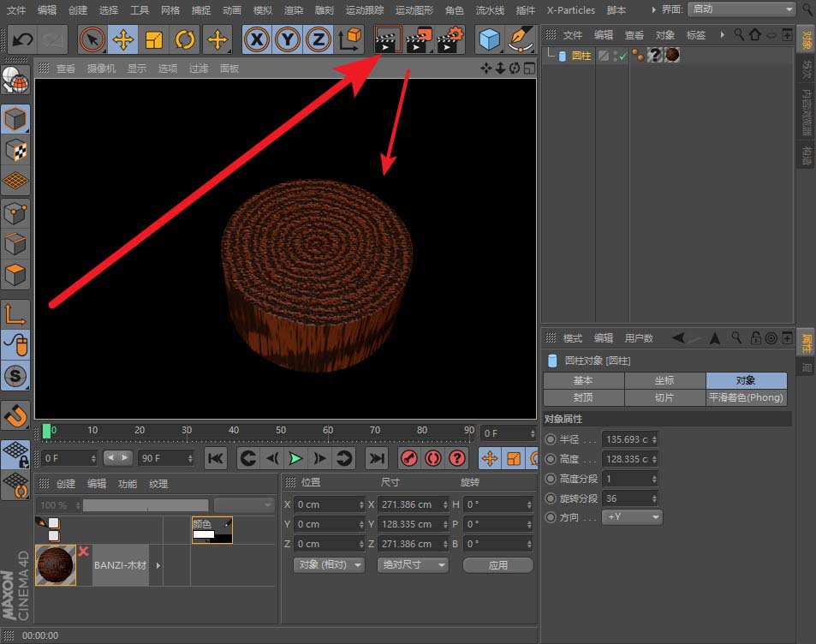Open the 对象(相对) dropdown
The image size is (816, 644).
tap(328, 564)
